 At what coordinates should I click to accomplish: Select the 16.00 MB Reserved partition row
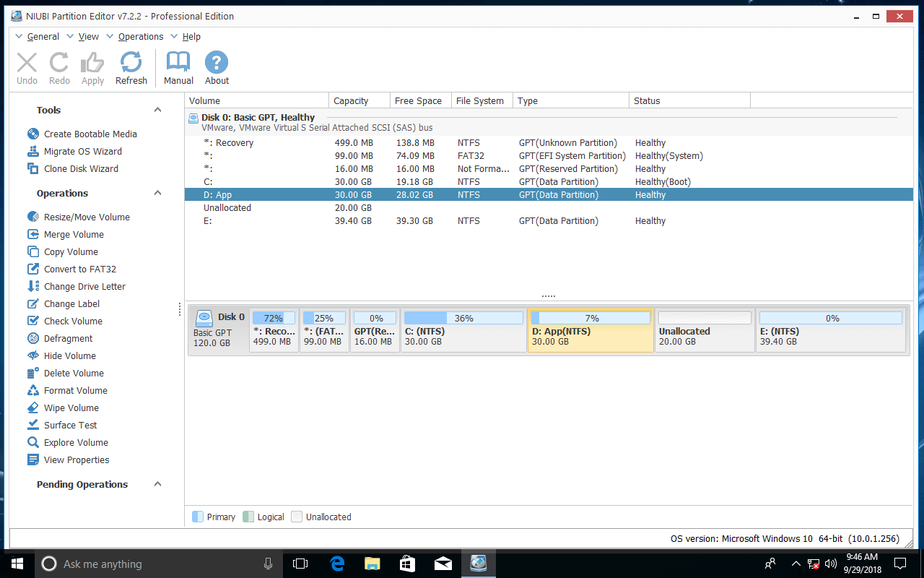click(549, 168)
